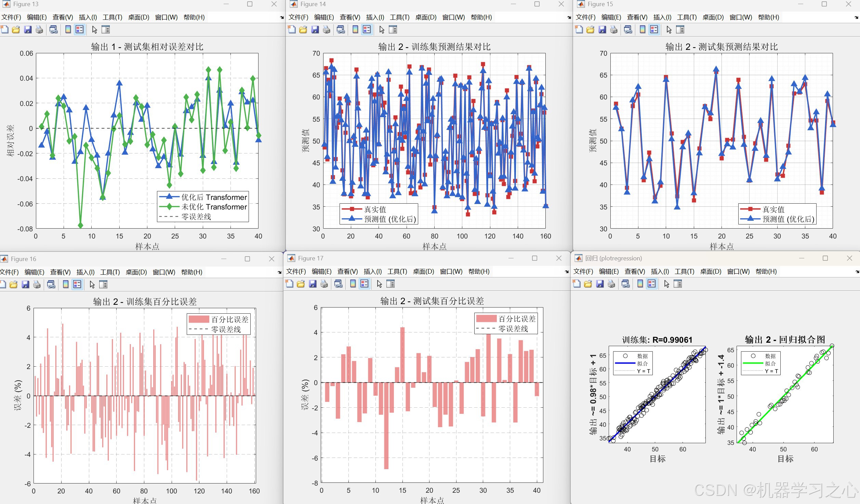Screen dimensions: 860x504
Task: Click legend entry 预测值 (优化后) in Figure 15
Action: coord(788,219)
